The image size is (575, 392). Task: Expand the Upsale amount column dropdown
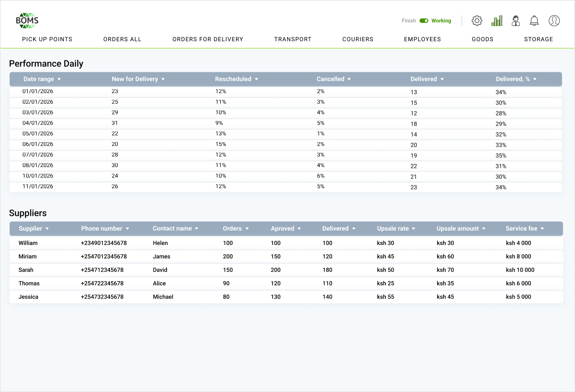pyautogui.click(x=484, y=229)
